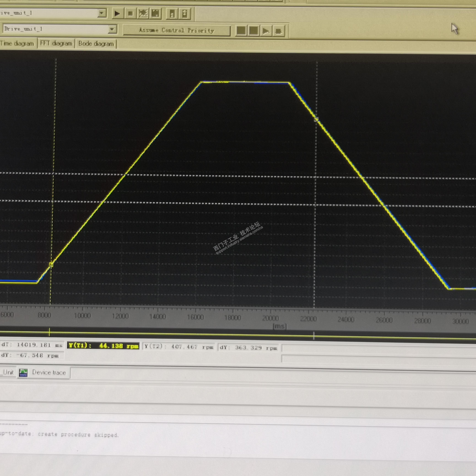
Task: Click the third trace toolbar icon
Action: pos(143,13)
